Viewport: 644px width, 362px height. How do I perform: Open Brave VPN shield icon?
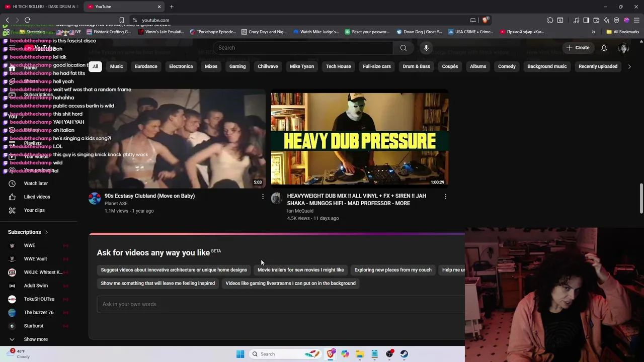[x=616, y=20]
